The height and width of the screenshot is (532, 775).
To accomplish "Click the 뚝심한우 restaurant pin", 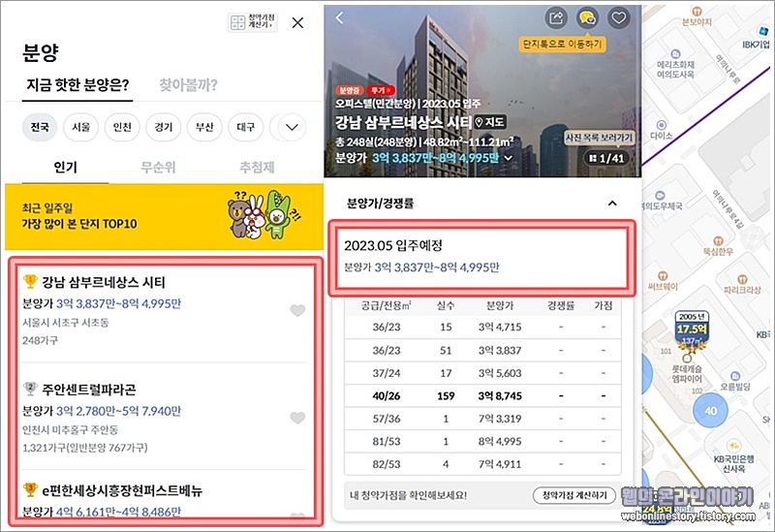I will pyautogui.click(x=718, y=246).
